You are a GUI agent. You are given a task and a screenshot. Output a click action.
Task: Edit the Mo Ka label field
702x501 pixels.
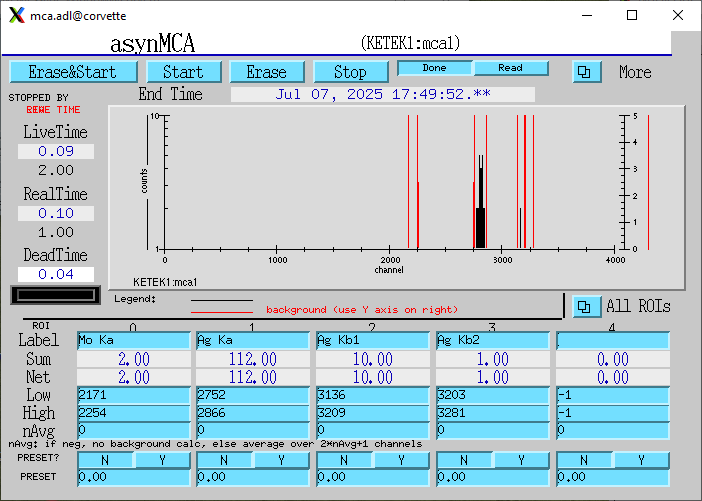click(134, 341)
